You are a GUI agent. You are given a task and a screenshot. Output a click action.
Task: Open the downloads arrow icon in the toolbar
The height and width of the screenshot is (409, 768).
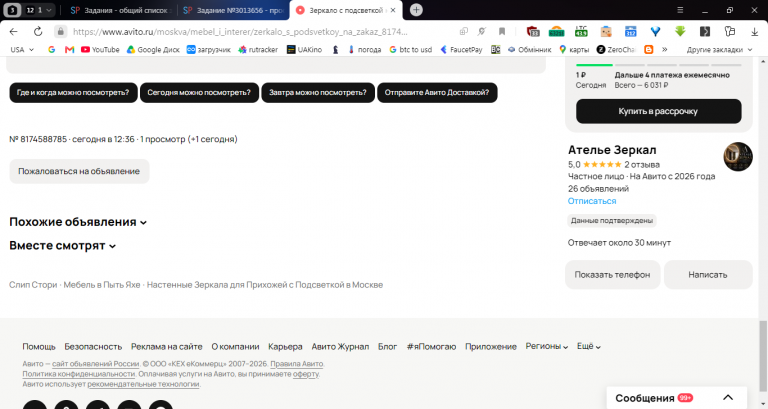[754, 31]
